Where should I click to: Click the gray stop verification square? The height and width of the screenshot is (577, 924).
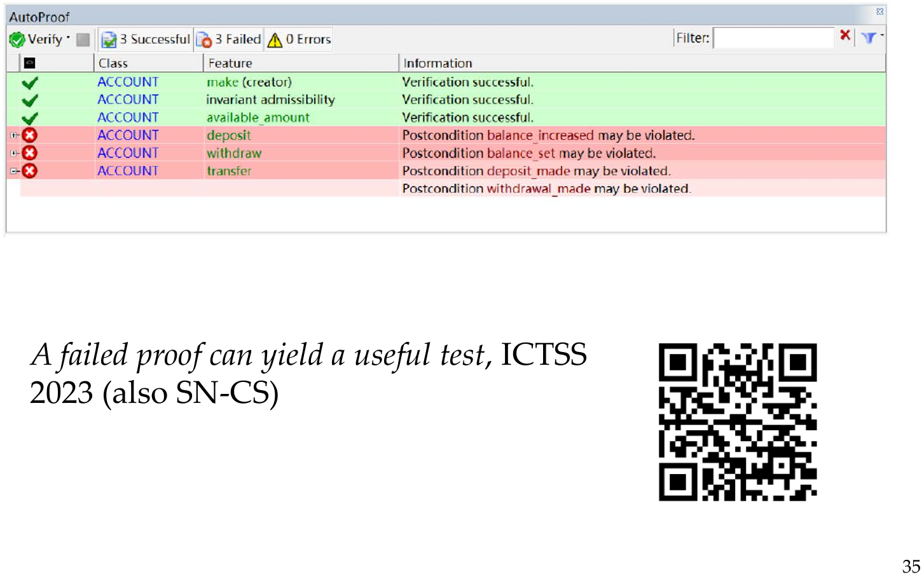[83, 39]
